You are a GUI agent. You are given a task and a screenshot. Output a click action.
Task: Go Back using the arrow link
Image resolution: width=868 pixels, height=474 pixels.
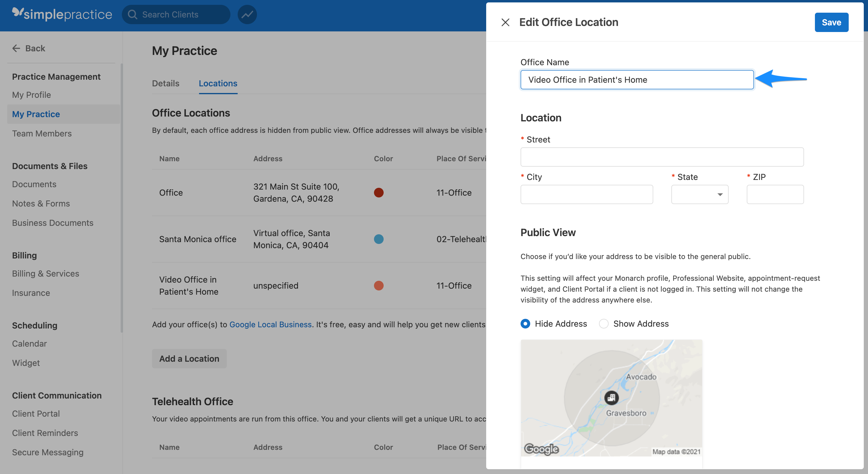[x=28, y=48]
